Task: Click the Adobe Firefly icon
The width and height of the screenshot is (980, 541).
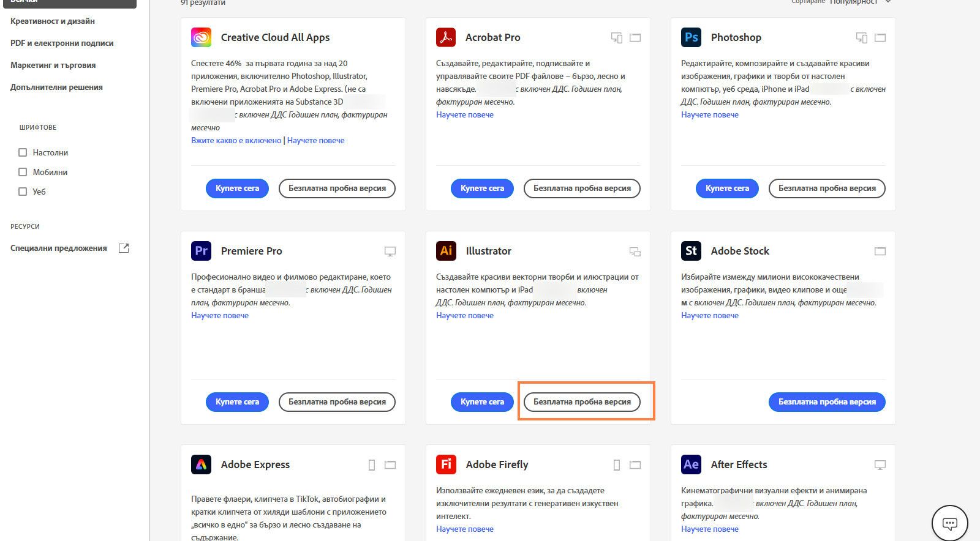Action: (x=446, y=465)
